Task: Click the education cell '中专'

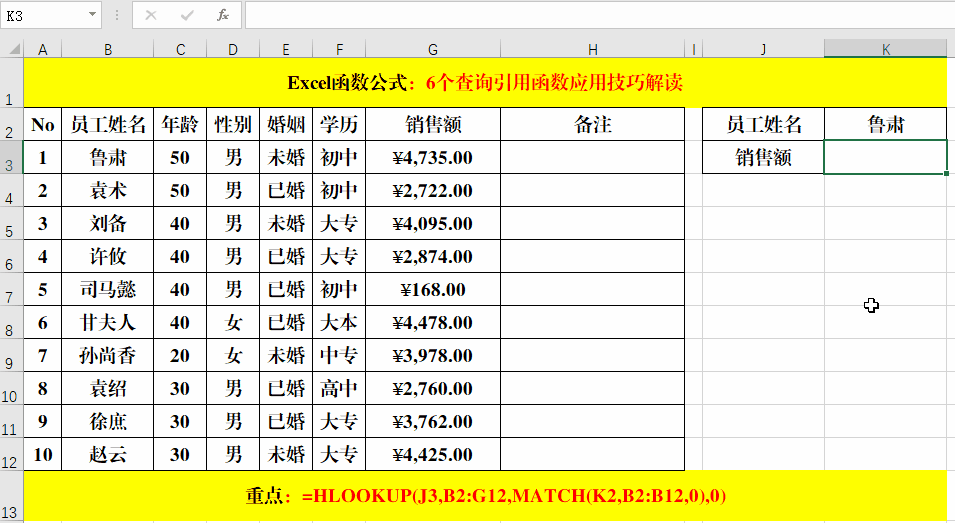Action: [x=339, y=355]
